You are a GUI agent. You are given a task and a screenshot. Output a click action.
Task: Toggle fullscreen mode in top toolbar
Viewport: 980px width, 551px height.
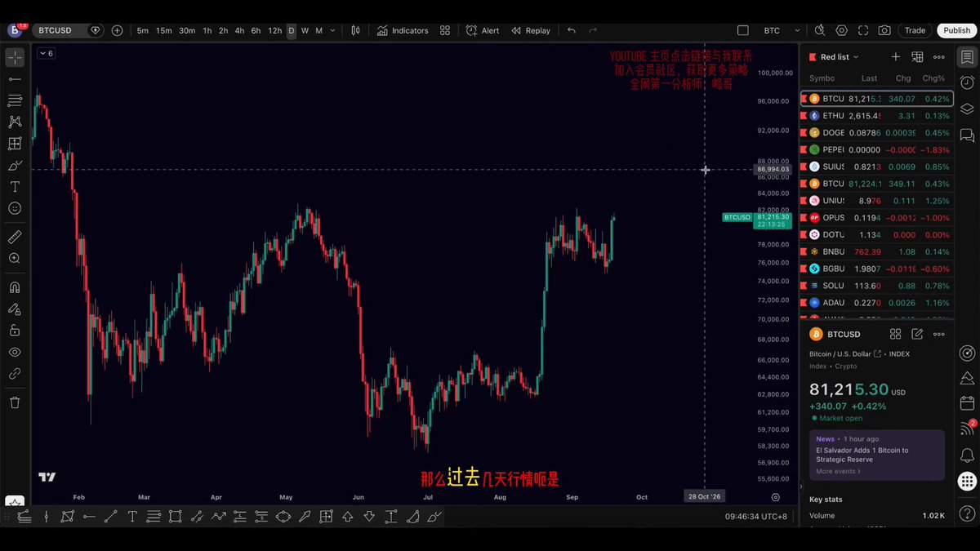863,30
